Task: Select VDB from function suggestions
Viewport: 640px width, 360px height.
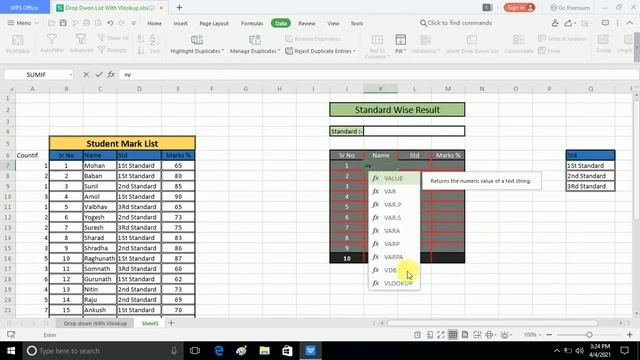Action: [394, 270]
